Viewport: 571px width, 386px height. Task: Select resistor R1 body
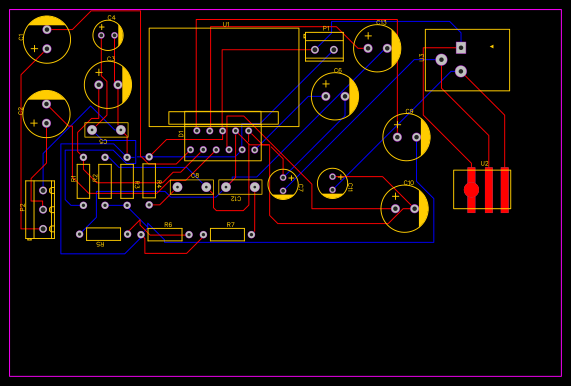click(83, 181)
